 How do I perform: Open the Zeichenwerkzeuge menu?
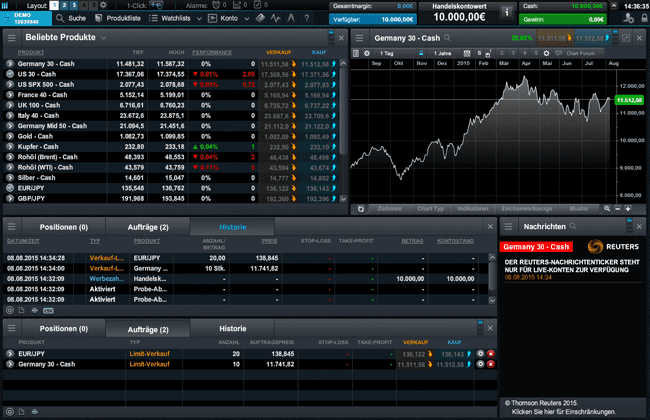point(526,209)
